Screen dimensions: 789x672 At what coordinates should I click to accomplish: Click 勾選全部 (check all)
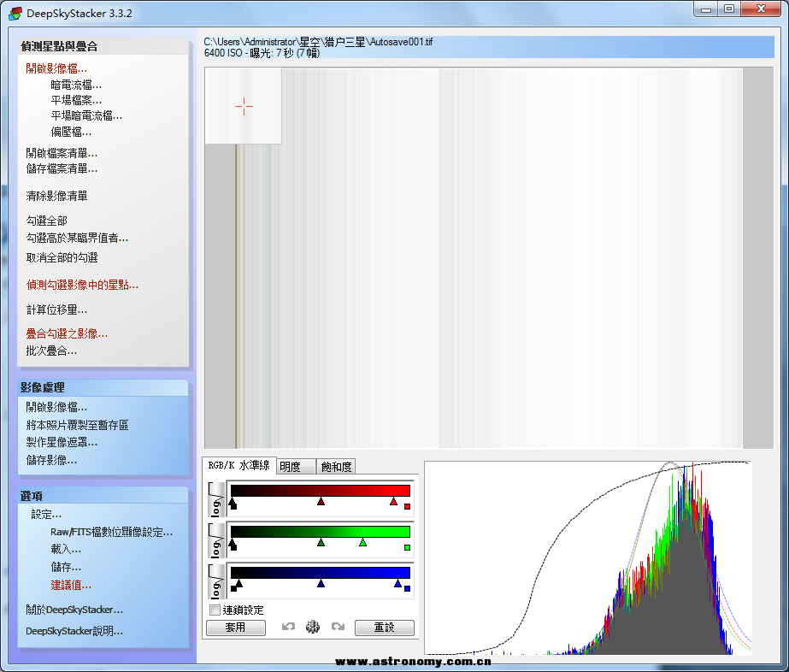46,221
